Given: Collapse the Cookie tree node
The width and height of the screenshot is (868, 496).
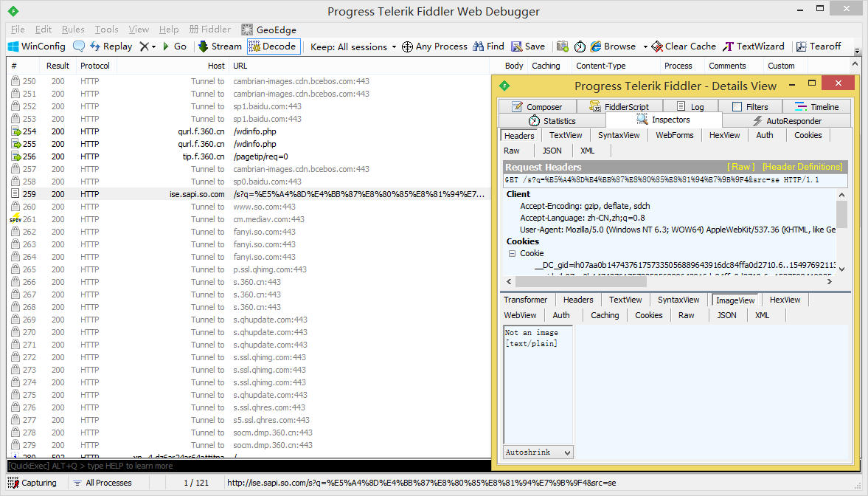Looking at the screenshot, I should coord(512,253).
